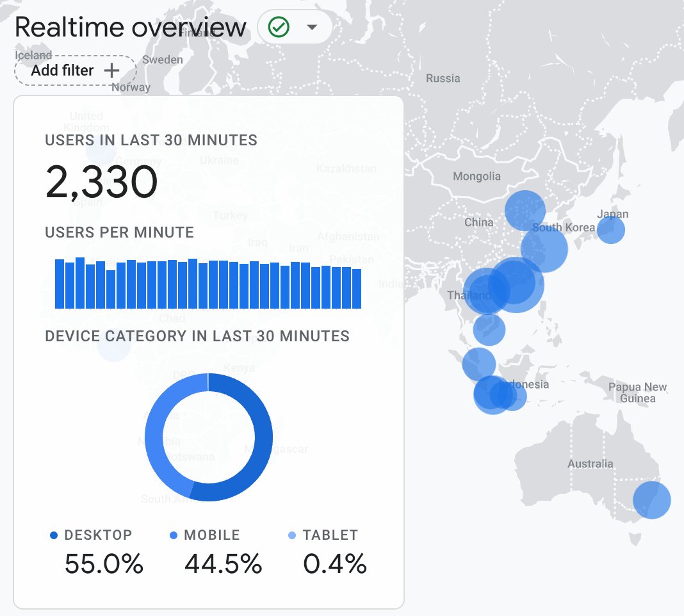Click the last bar of users-per-minute chart
This screenshot has height=616, width=684.
356,289
